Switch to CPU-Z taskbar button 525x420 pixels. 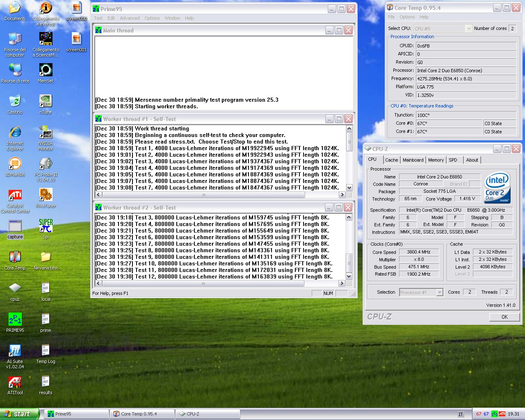[x=208, y=414]
